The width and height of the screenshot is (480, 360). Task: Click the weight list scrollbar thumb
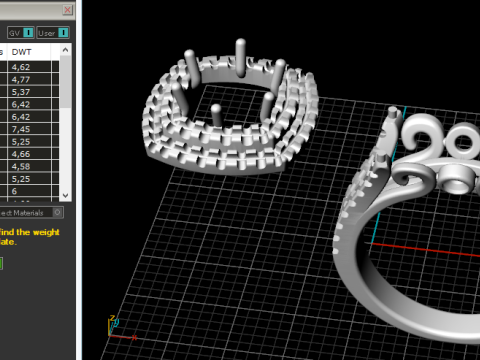pyautogui.click(x=65, y=82)
